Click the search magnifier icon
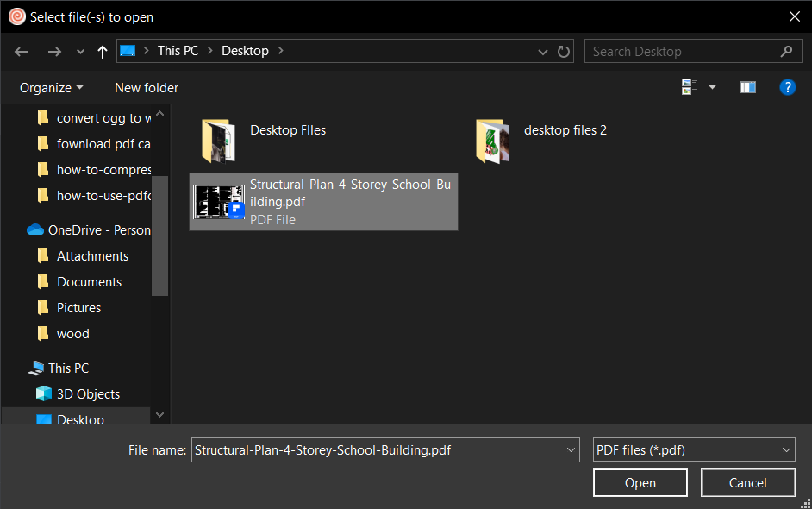The height and width of the screenshot is (509, 812). click(786, 51)
